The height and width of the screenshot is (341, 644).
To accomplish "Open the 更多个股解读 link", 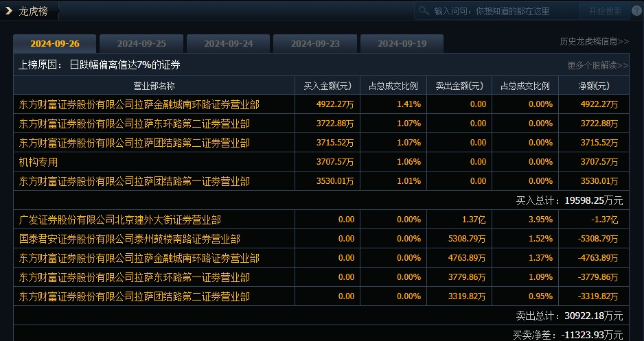I will 597,65.
